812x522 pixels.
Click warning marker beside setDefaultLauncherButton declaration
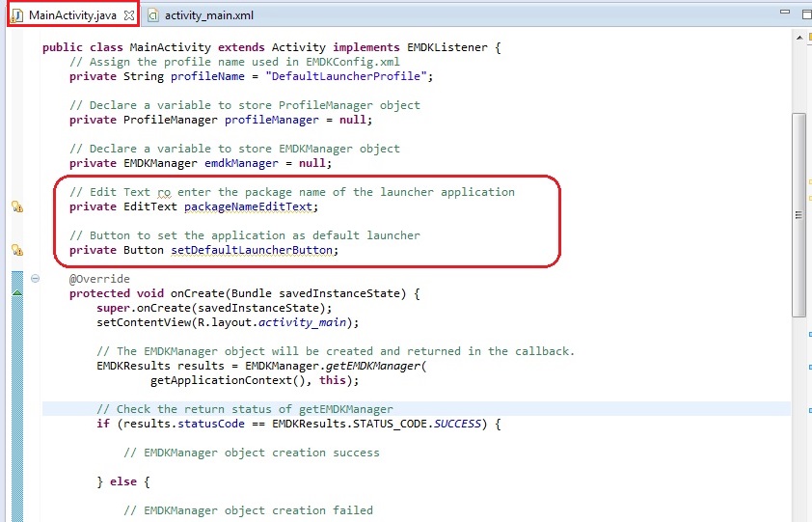(16, 250)
